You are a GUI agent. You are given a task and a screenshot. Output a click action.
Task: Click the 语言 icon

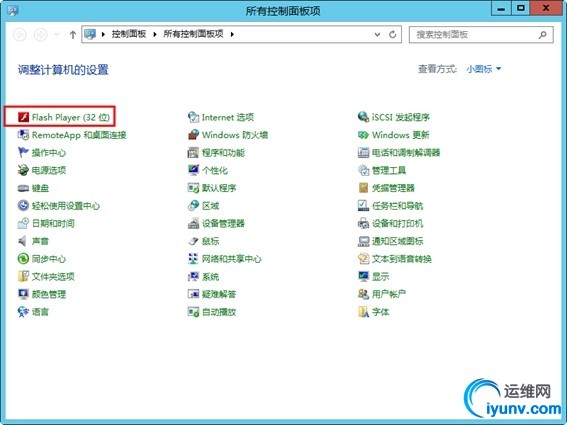[x=24, y=312]
